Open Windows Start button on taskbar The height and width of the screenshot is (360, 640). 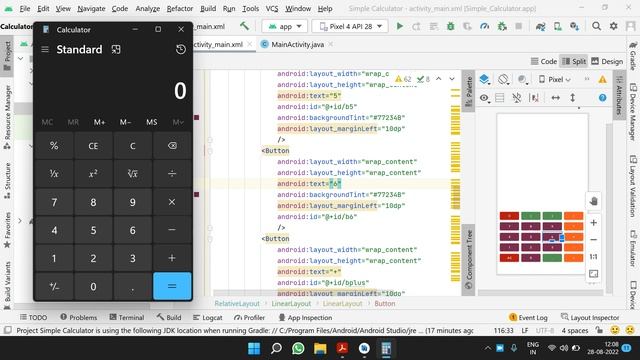point(254,348)
